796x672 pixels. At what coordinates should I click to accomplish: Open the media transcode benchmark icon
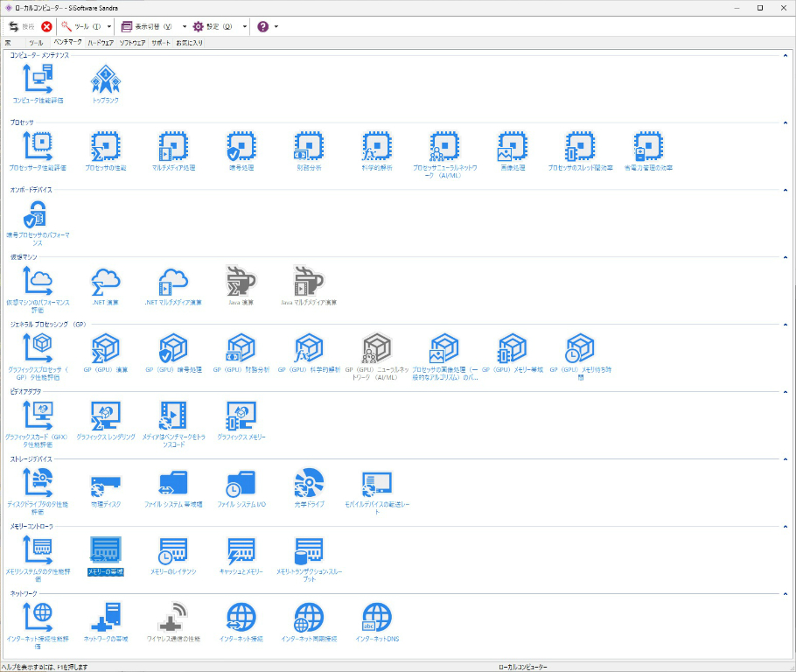pyautogui.click(x=173, y=424)
